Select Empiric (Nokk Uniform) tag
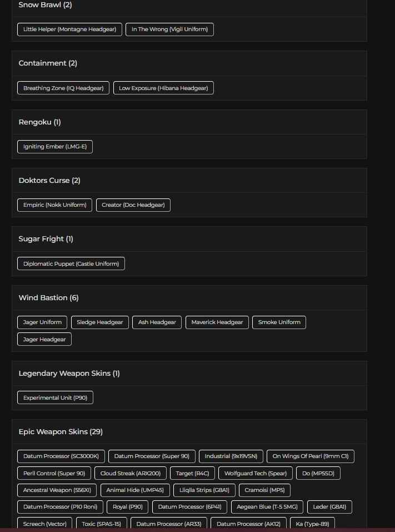This screenshot has height=532, width=395. (55, 205)
